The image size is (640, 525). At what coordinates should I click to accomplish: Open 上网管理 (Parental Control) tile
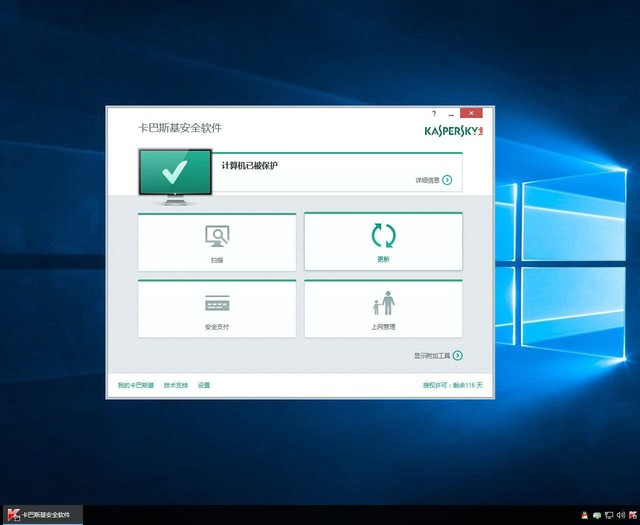(383, 309)
